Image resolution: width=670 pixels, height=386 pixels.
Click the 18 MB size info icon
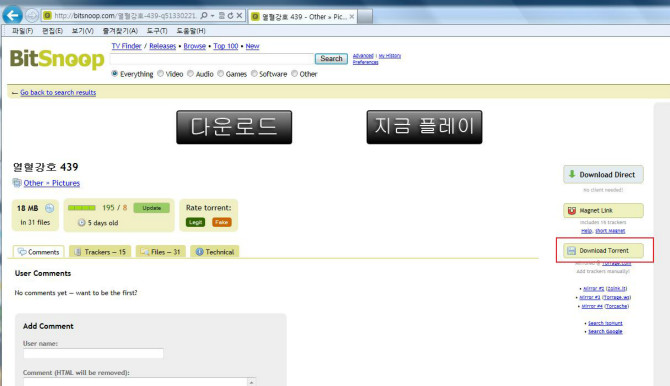50,208
